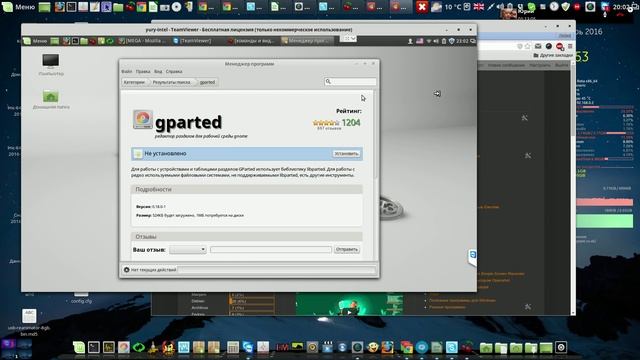Click the terminal launcher in top panel
Screen dimensions: 640x360
click(x=71, y=7)
